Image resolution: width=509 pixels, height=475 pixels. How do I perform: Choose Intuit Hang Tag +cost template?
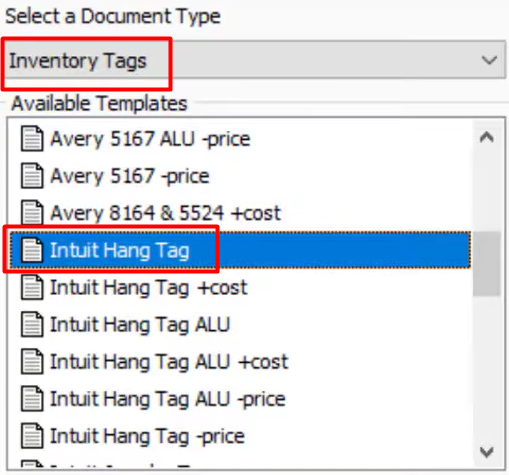149,288
